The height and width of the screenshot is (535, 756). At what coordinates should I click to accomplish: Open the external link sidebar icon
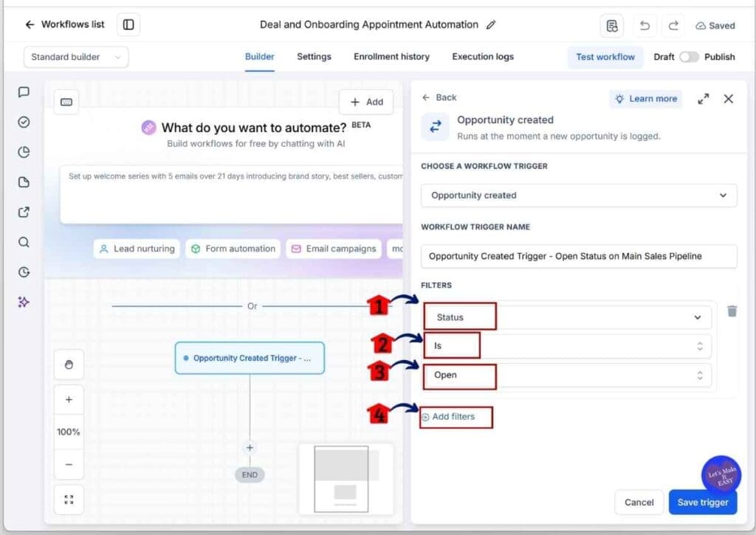click(x=24, y=212)
